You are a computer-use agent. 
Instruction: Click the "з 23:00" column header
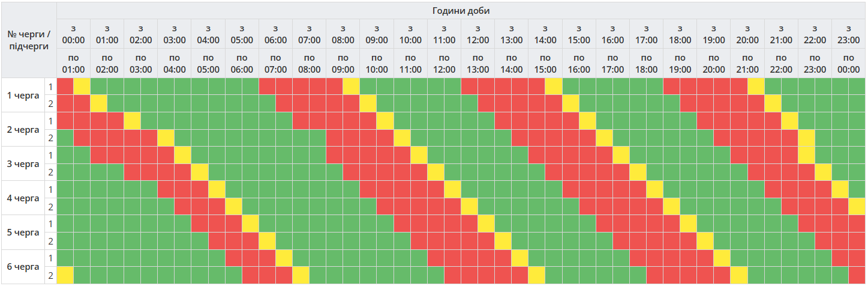848,35
